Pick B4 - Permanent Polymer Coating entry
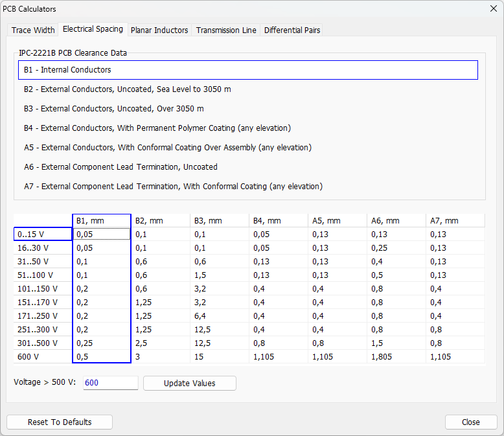The image size is (504, 436). pyautogui.click(x=248, y=128)
